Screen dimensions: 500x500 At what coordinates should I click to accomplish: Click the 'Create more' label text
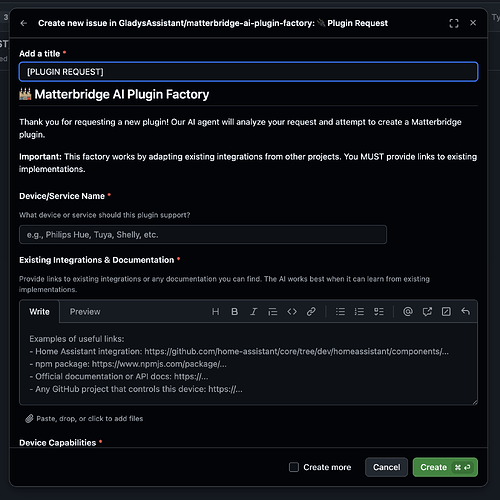(x=327, y=467)
